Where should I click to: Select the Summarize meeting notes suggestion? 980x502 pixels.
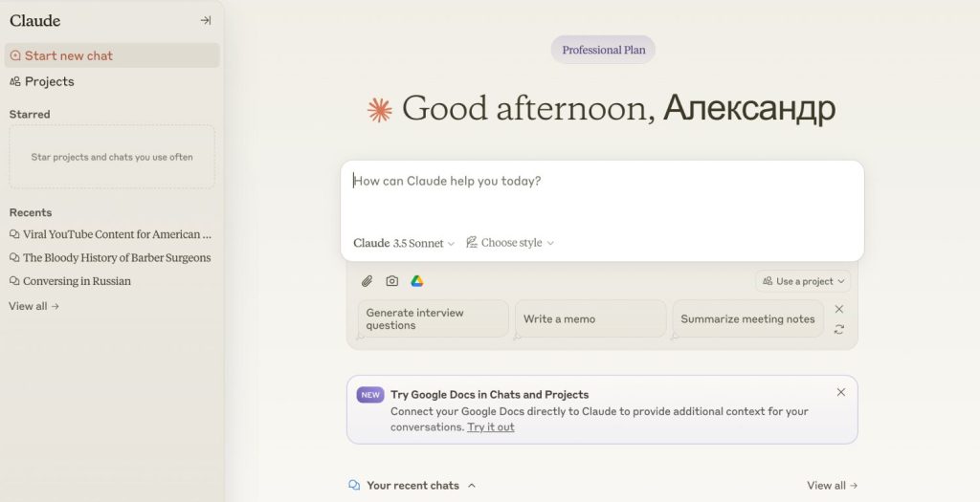pyautogui.click(x=747, y=319)
